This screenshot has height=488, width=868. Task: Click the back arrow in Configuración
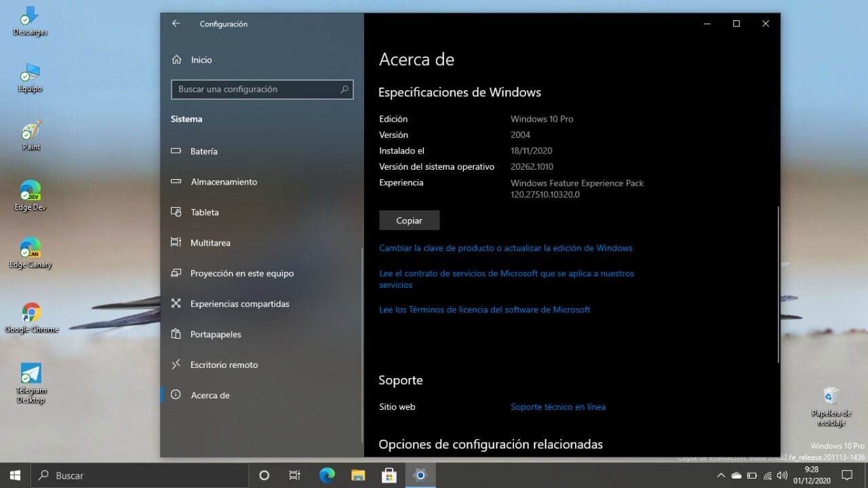(x=176, y=24)
